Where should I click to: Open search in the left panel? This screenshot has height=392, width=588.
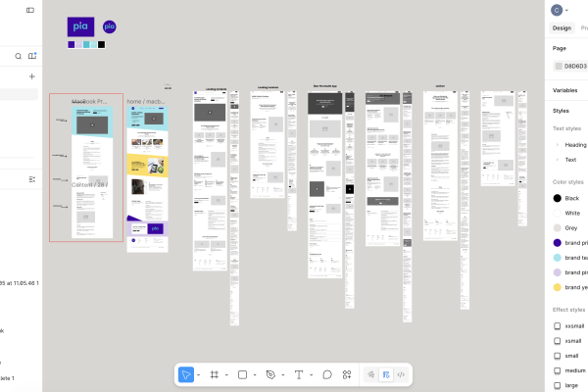pos(18,56)
